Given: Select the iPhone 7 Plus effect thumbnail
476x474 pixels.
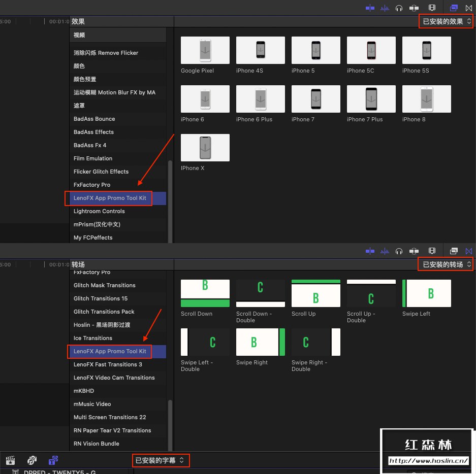Looking at the screenshot, I should pos(371,99).
